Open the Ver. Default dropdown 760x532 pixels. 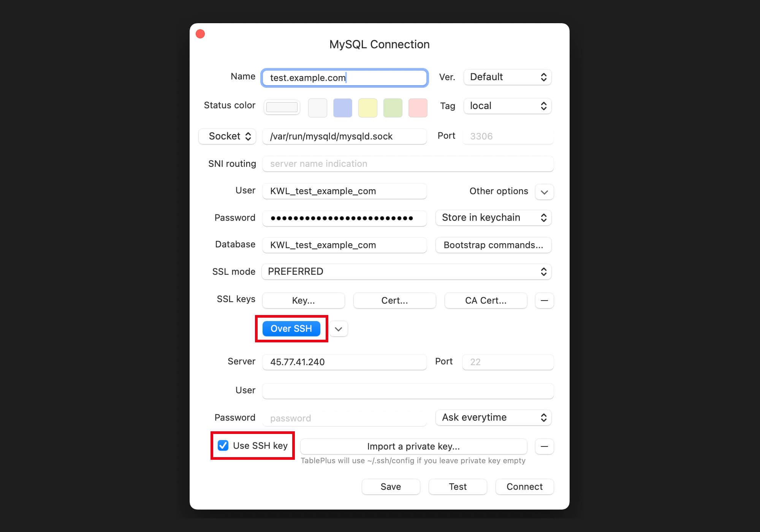(x=507, y=77)
